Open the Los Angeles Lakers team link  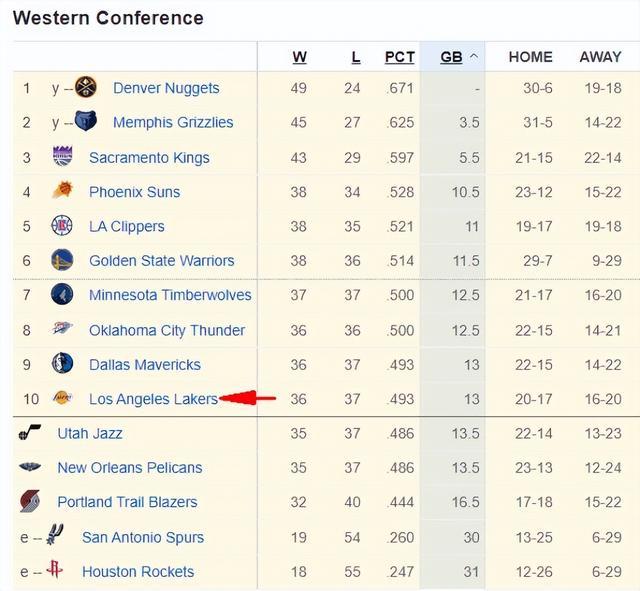click(x=153, y=399)
